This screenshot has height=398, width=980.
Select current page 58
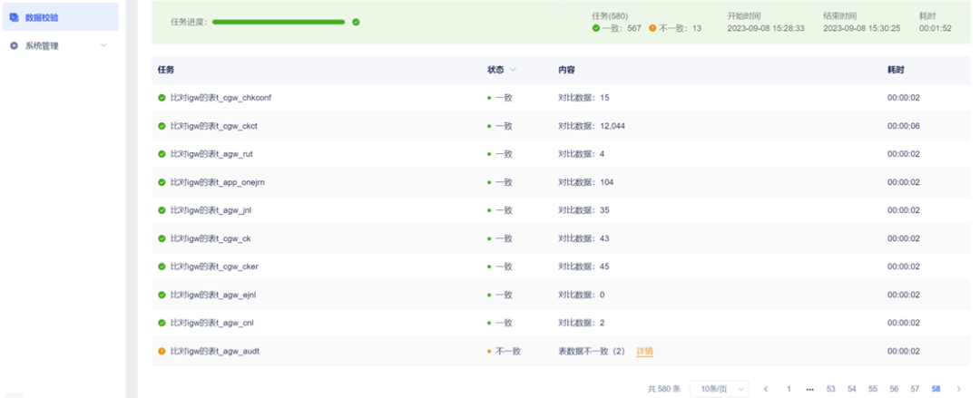[x=936, y=389]
